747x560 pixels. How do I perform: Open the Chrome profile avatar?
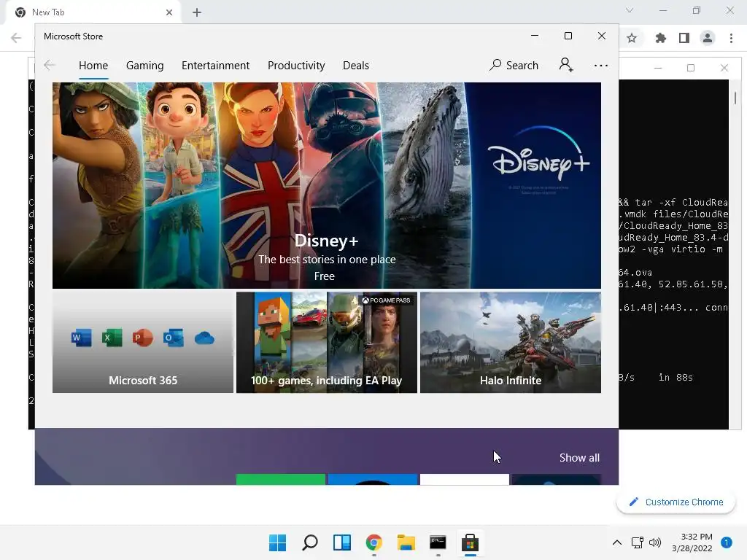(708, 38)
